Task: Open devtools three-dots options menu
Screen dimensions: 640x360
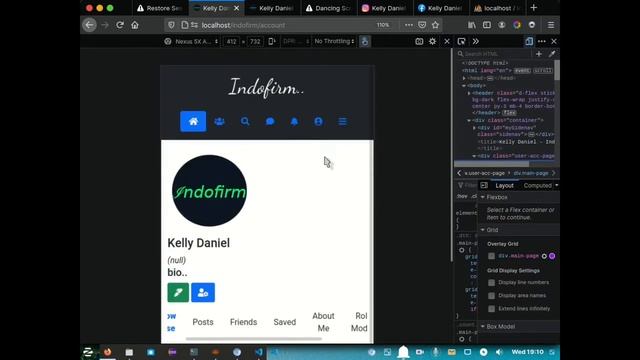Action: (542, 41)
